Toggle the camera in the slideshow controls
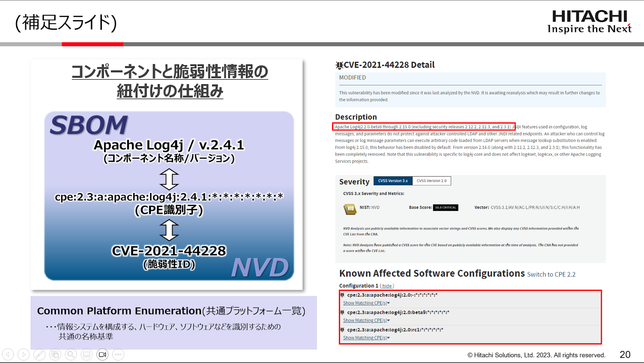The height and width of the screenshot is (363, 644). coord(102,355)
